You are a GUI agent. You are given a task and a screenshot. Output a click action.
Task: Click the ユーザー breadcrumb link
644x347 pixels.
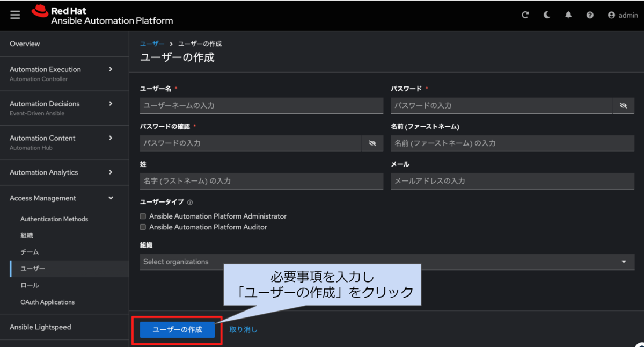[152, 44]
